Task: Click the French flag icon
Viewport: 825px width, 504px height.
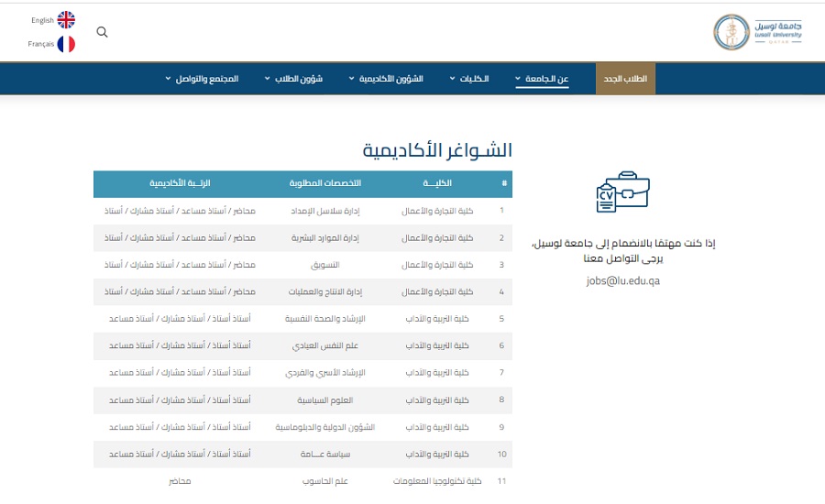Action: pyautogui.click(x=66, y=44)
